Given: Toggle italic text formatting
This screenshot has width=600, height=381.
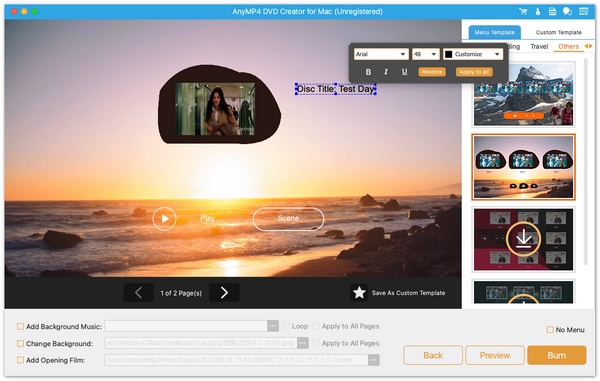Looking at the screenshot, I should point(386,72).
